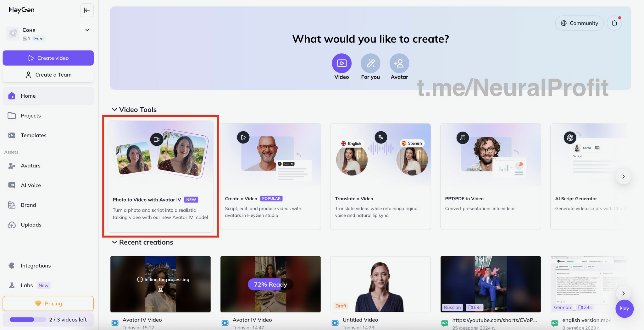Open Photo to Video with Avatar IV card
The width and height of the screenshot is (644, 330).
pyautogui.click(x=160, y=176)
